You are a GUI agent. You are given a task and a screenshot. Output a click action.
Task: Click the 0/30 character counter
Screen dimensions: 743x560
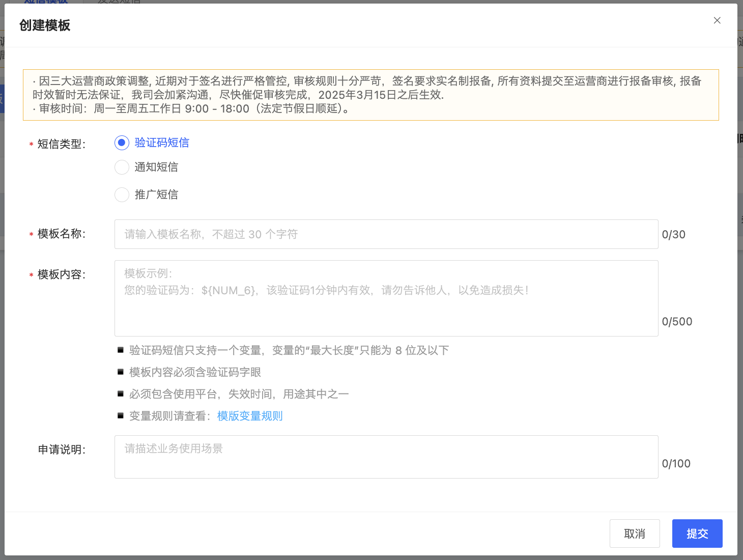pos(674,234)
